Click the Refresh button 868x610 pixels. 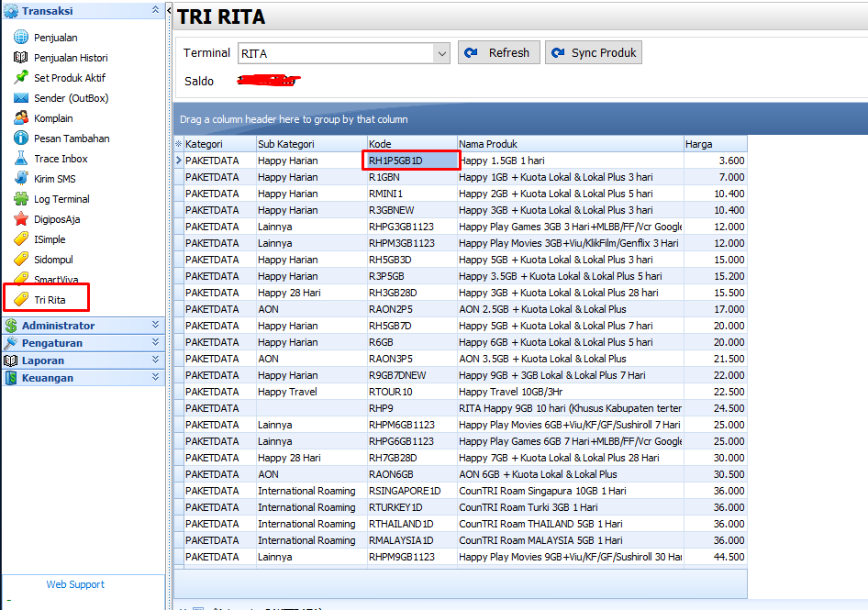tap(498, 52)
